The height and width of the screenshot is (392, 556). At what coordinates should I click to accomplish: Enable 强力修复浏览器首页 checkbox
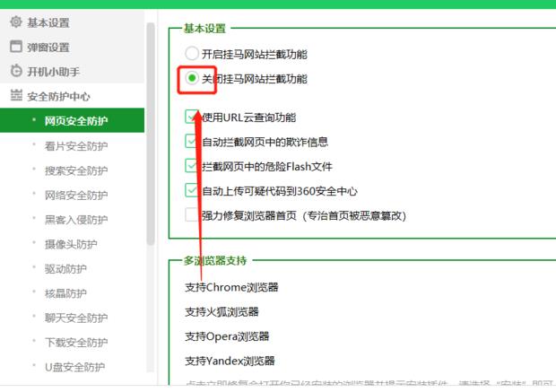(192, 214)
